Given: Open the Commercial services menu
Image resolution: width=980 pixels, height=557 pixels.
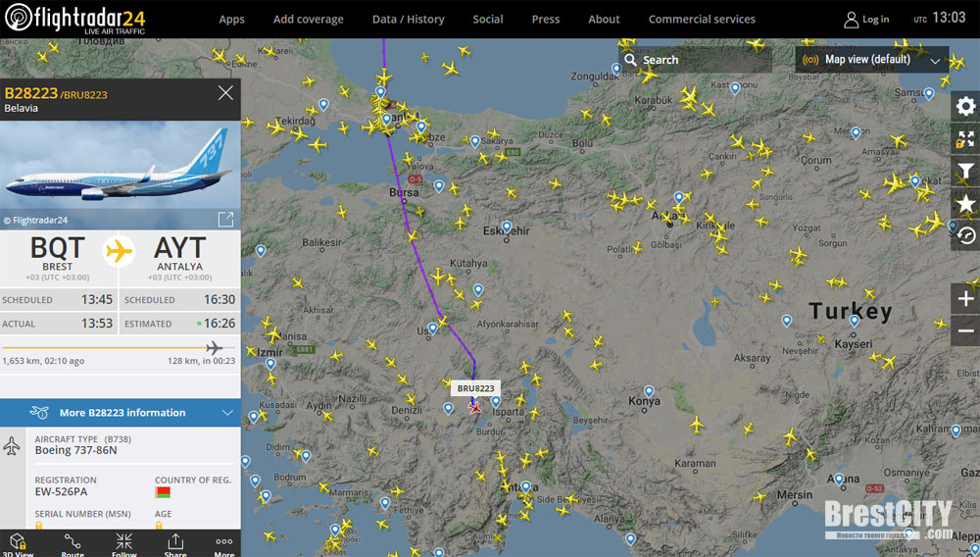Looking at the screenshot, I should coord(702,20).
